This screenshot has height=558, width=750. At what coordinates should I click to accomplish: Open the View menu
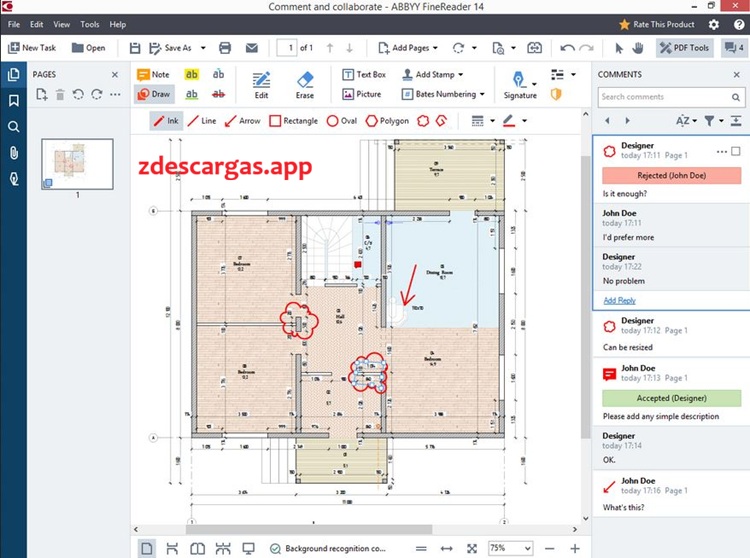click(61, 24)
